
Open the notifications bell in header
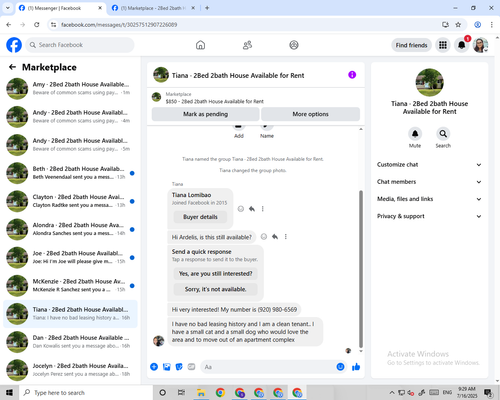(462, 45)
